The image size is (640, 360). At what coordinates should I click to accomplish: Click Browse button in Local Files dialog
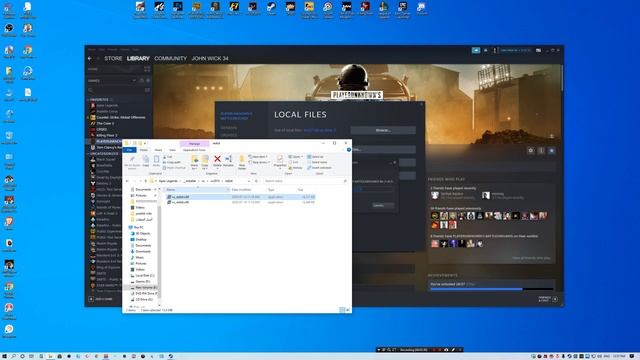click(x=383, y=130)
